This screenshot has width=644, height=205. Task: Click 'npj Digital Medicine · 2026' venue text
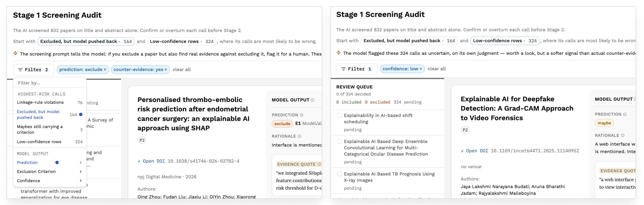point(167,177)
